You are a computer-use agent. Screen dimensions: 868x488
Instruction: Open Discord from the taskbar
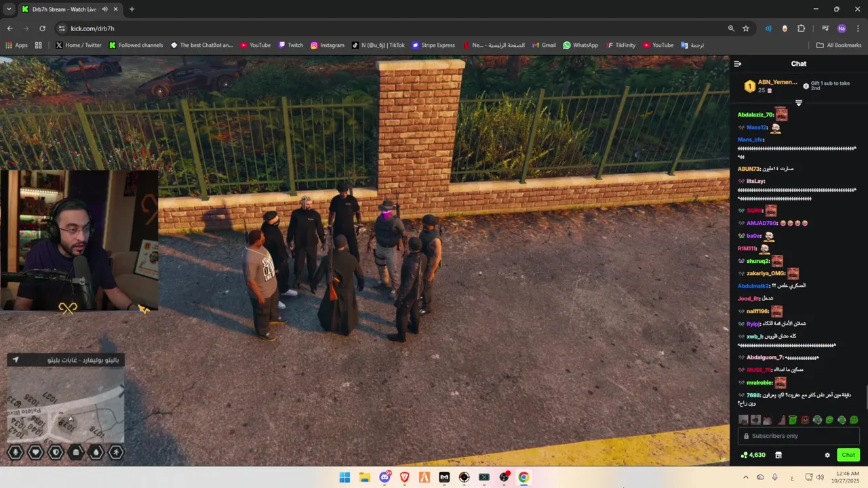point(384,477)
